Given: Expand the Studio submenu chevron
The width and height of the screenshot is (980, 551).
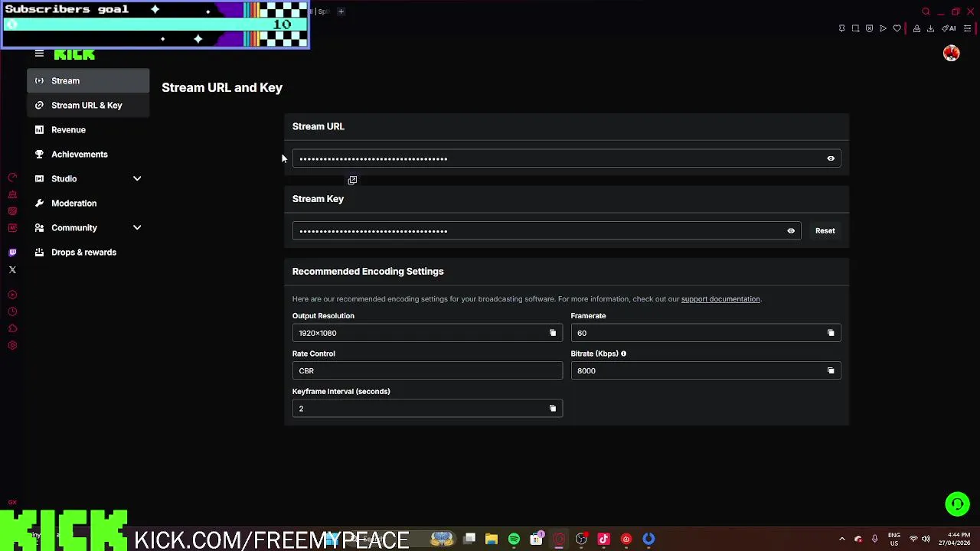Looking at the screenshot, I should click(137, 178).
